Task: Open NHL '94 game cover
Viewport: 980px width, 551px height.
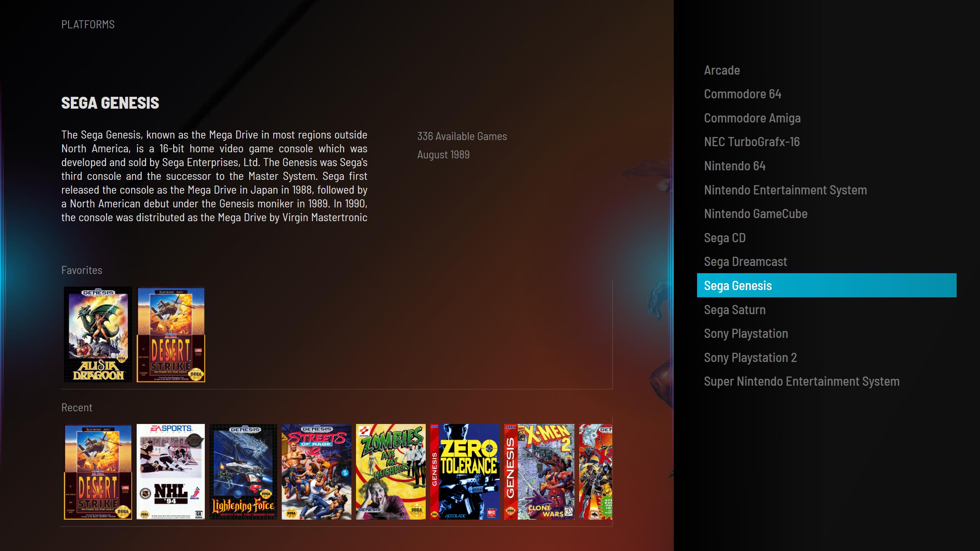Action: [x=171, y=471]
